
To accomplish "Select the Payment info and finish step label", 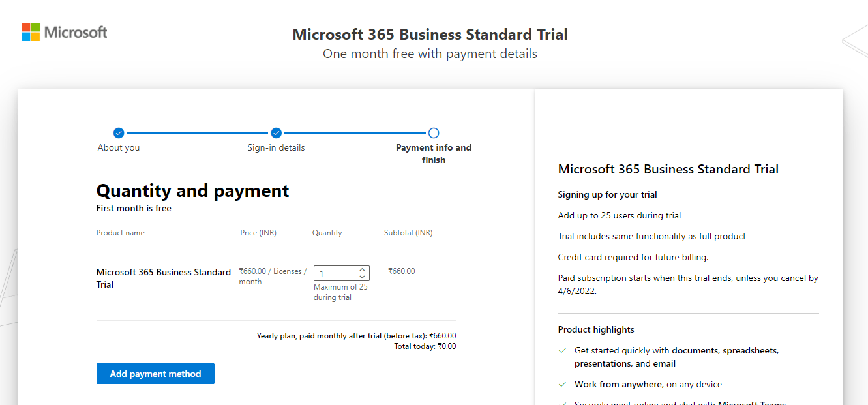I will pos(434,154).
